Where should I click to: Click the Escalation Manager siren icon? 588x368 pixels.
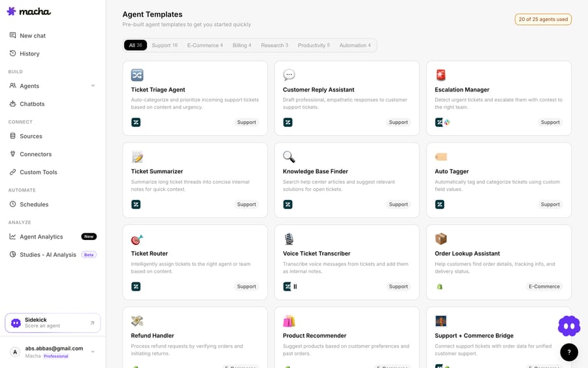441,75
